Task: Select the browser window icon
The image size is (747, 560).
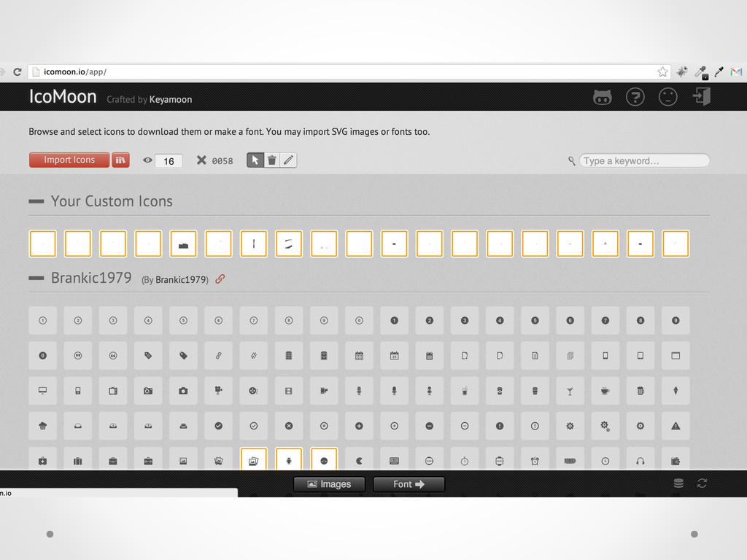Action: 676,356
